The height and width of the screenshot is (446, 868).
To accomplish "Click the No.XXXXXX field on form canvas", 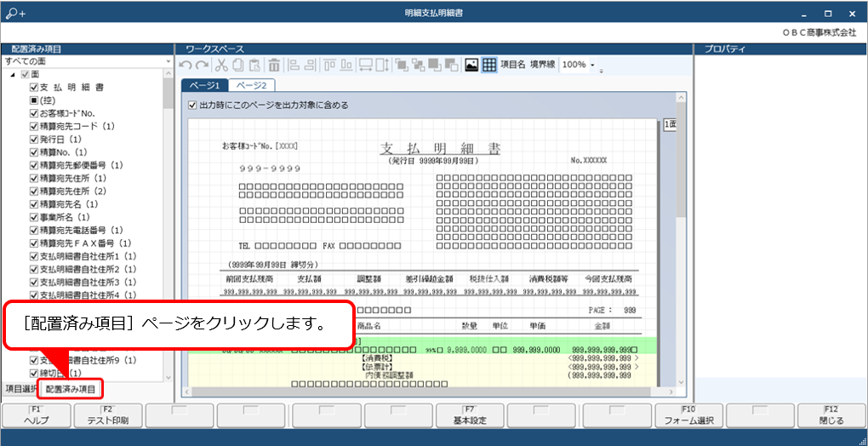I will [x=589, y=160].
